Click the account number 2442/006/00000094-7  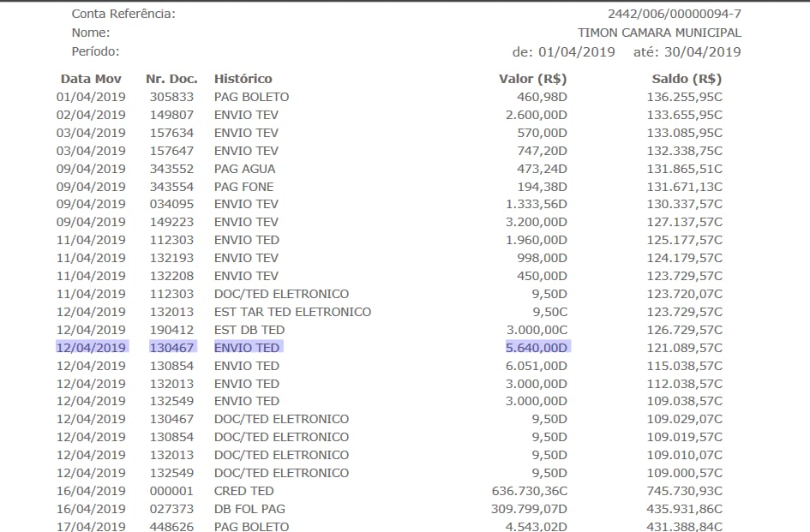pyautogui.click(x=674, y=14)
